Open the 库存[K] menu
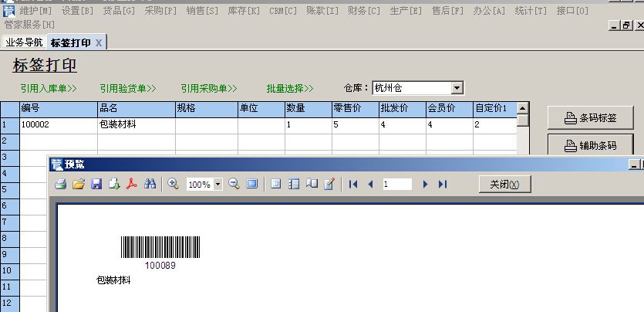Image resolution: width=644 pixels, height=312 pixels. point(244,11)
